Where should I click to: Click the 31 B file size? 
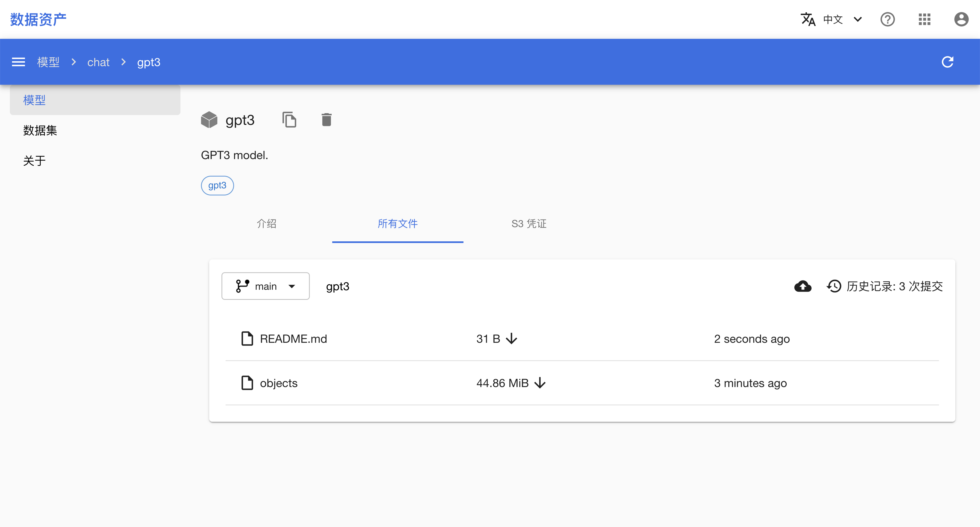pyautogui.click(x=488, y=339)
